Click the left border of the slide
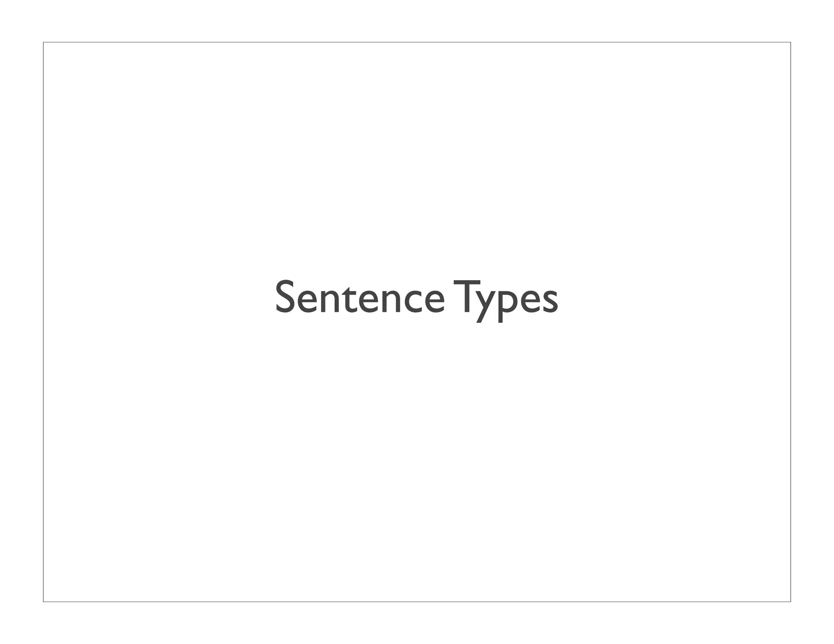This screenshot has height=644, width=834. pyautogui.click(x=43, y=322)
